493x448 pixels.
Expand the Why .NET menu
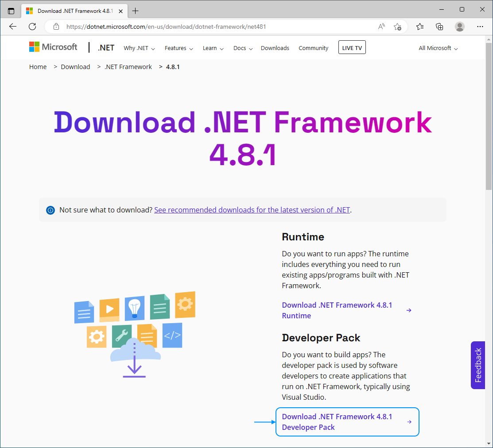tap(139, 48)
